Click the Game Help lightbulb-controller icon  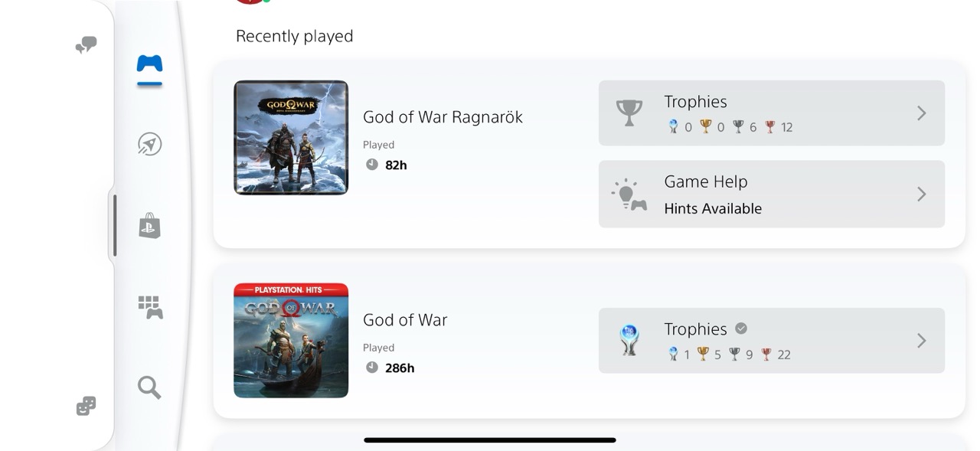629,194
